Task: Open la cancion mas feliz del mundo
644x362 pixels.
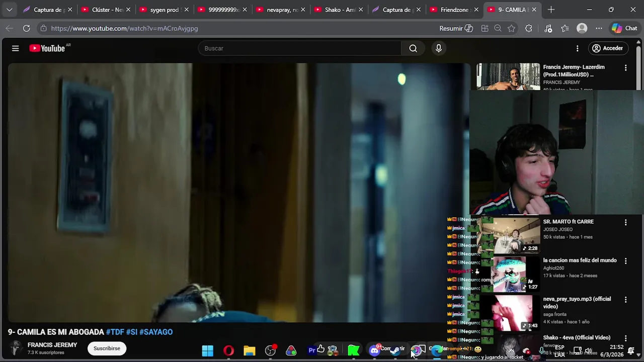Action: (580, 260)
